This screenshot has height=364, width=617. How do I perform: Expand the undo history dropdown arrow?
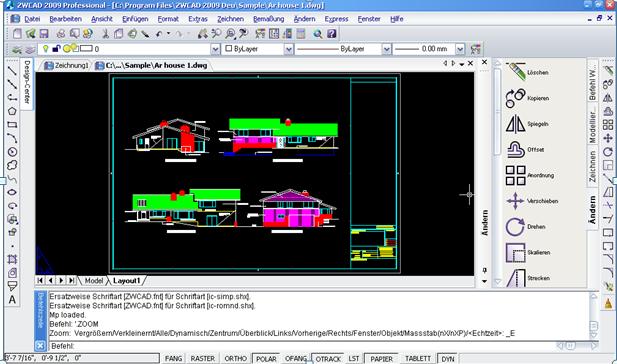click(168, 34)
